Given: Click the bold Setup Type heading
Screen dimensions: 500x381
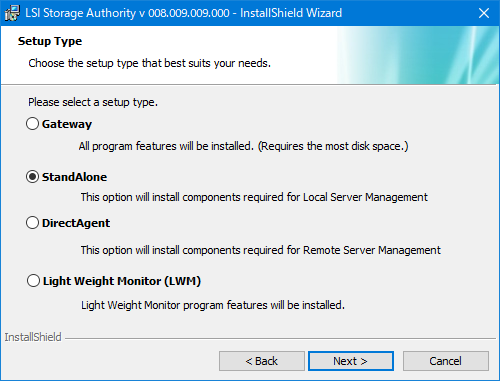Looking at the screenshot, I should click(50, 41).
